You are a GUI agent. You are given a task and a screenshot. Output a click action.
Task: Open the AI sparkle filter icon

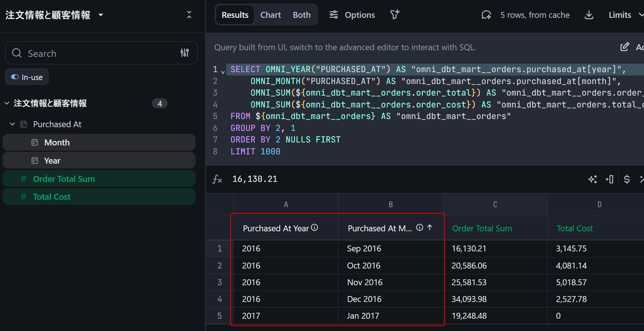tap(395, 15)
